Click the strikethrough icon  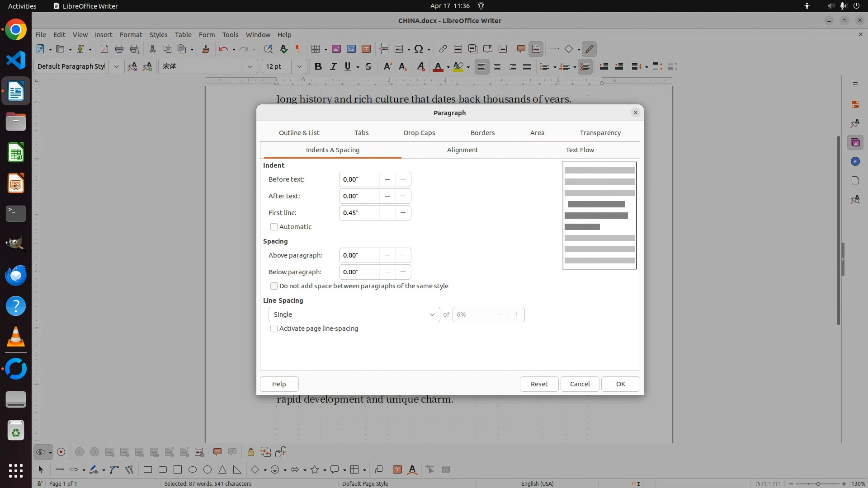[368, 66]
